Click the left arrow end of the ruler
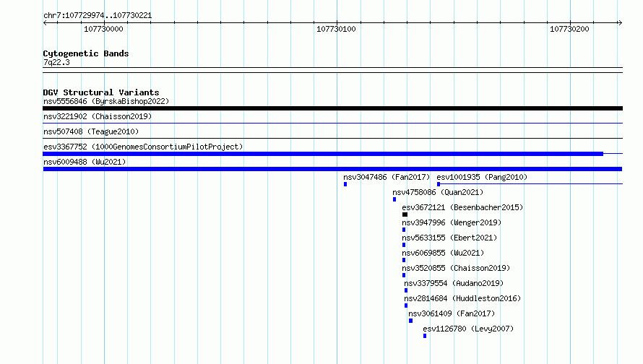 click(x=45, y=23)
